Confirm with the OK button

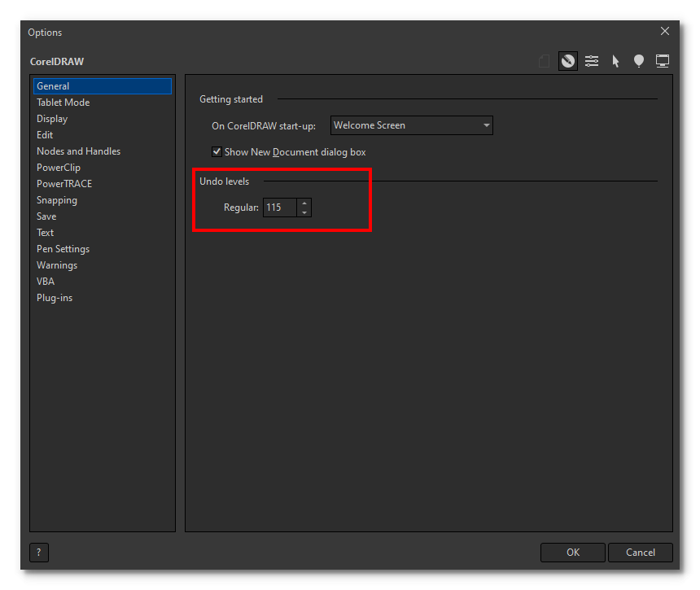573,553
